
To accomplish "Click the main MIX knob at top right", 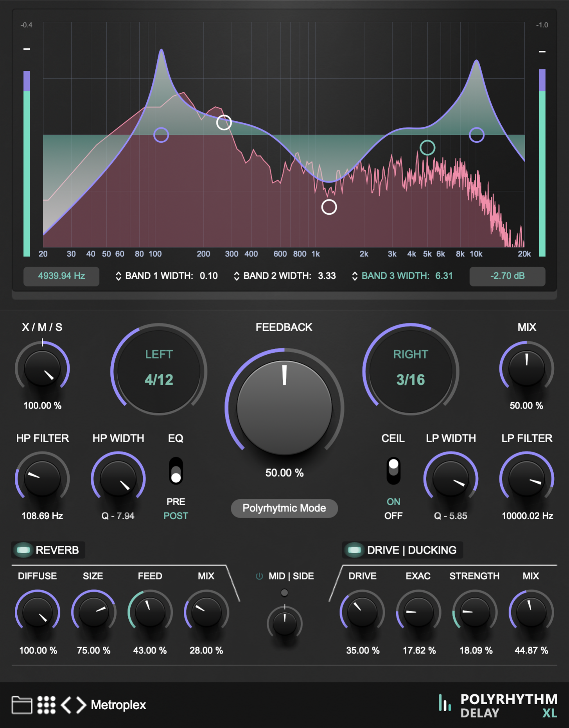I will tap(527, 369).
